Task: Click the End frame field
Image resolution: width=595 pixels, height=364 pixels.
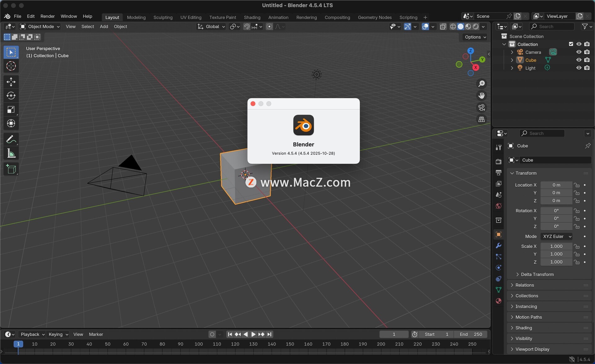Action: pos(470,334)
